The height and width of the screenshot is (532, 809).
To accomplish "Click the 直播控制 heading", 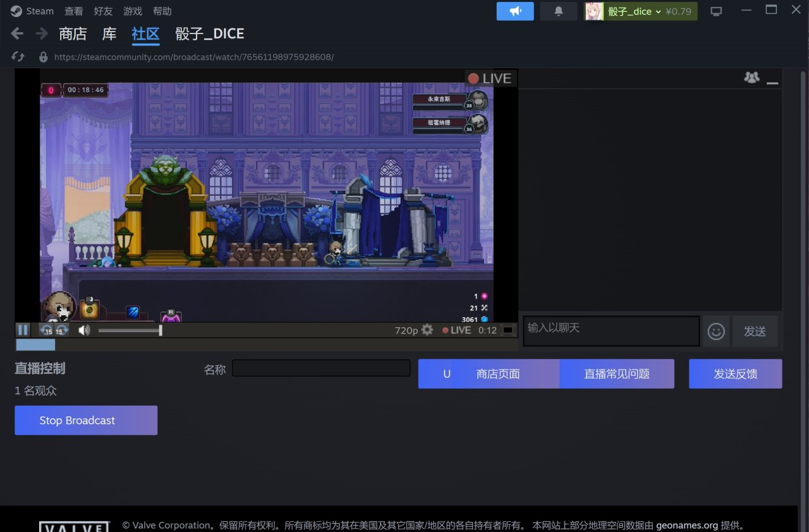I will pos(40,368).
